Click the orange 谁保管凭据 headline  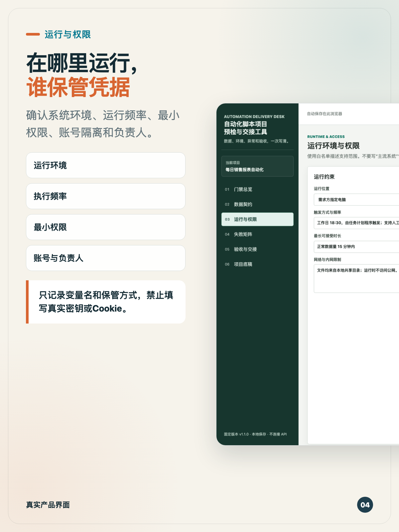(78, 87)
